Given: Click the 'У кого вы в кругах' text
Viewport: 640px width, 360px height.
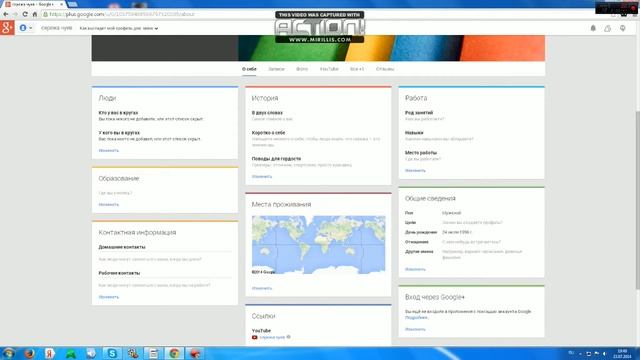Looking at the screenshot, I should [119, 133].
